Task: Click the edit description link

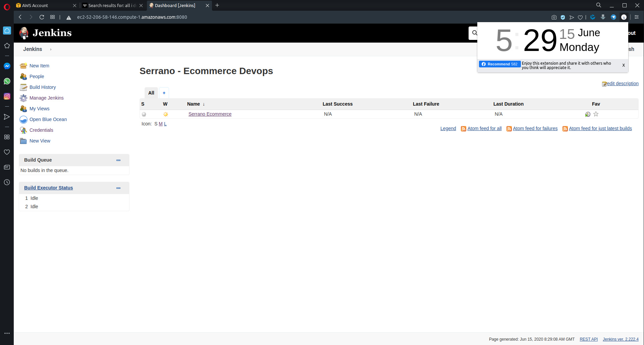Action: pyautogui.click(x=623, y=83)
